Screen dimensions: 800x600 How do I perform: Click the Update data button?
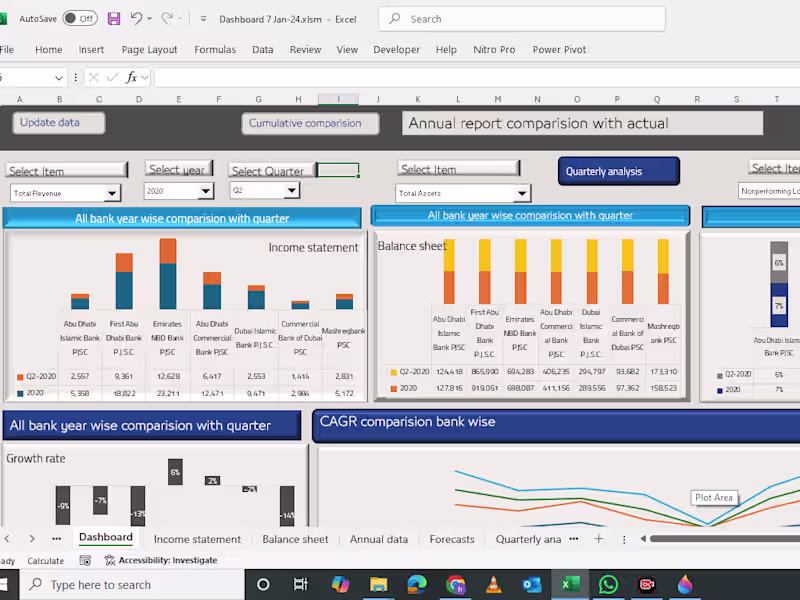point(58,122)
